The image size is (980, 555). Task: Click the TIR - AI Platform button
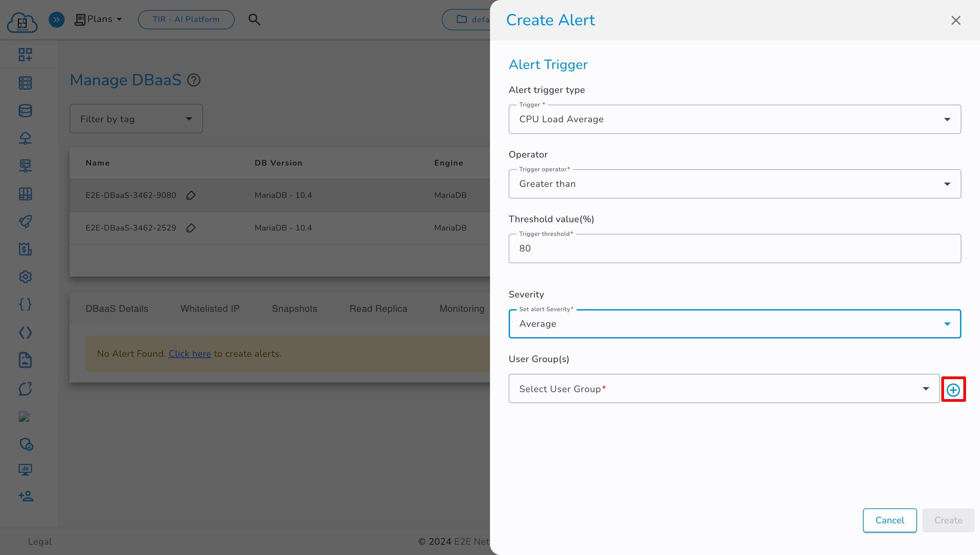tap(186, 19)
